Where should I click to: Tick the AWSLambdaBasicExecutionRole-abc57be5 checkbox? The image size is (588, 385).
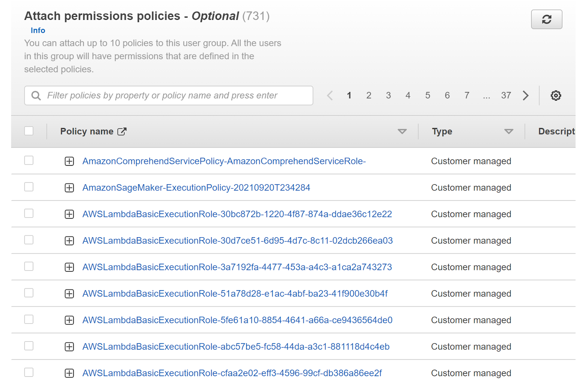coord(29,346)
